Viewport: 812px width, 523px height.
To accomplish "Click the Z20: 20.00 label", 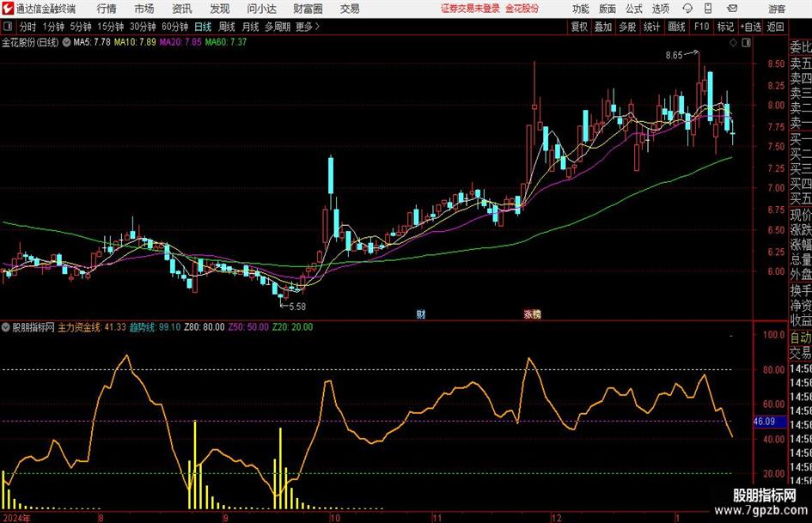I will tap(293, 327).
